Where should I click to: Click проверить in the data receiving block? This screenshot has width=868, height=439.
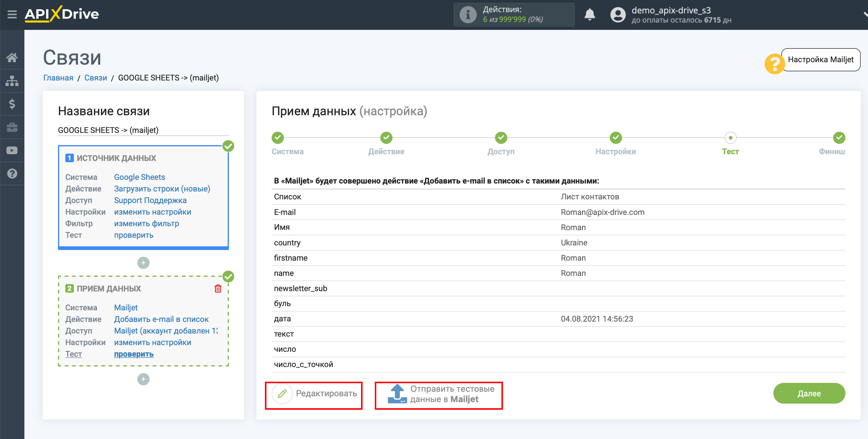coord(134,354)
